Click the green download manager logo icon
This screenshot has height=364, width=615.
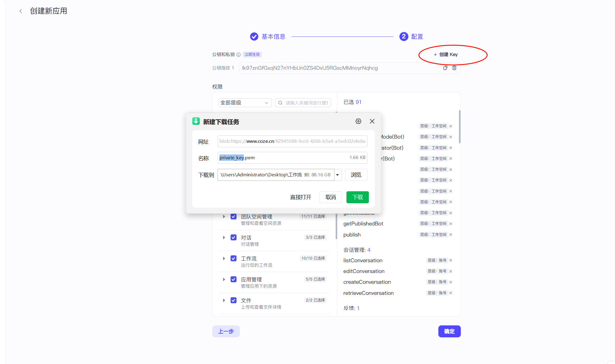pyautogui.click(x=196, y=121)
